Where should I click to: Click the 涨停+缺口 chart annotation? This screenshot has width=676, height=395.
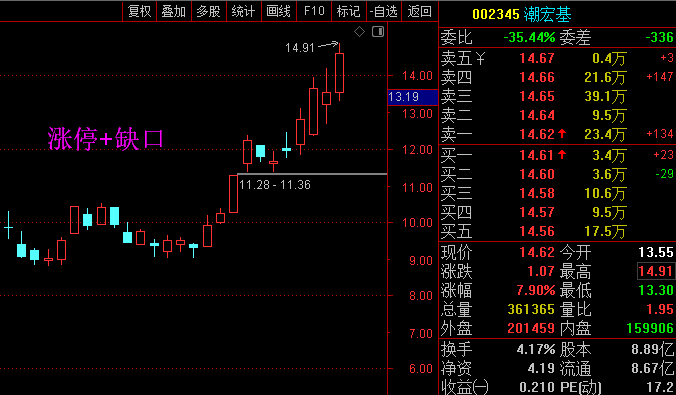(x=106, y=139)
